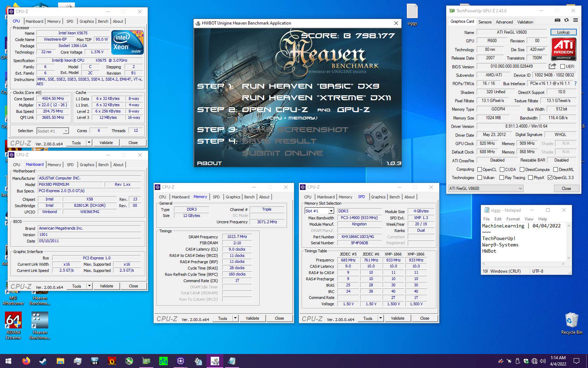Click the Intel Xeon inside logo
This screenshot has width=588, height=368.
(128, 42)
